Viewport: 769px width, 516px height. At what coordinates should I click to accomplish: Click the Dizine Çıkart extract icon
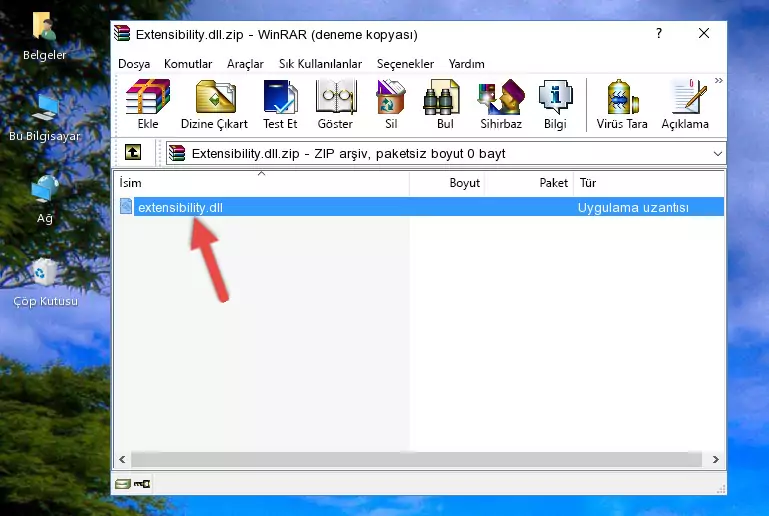(214, 104)
